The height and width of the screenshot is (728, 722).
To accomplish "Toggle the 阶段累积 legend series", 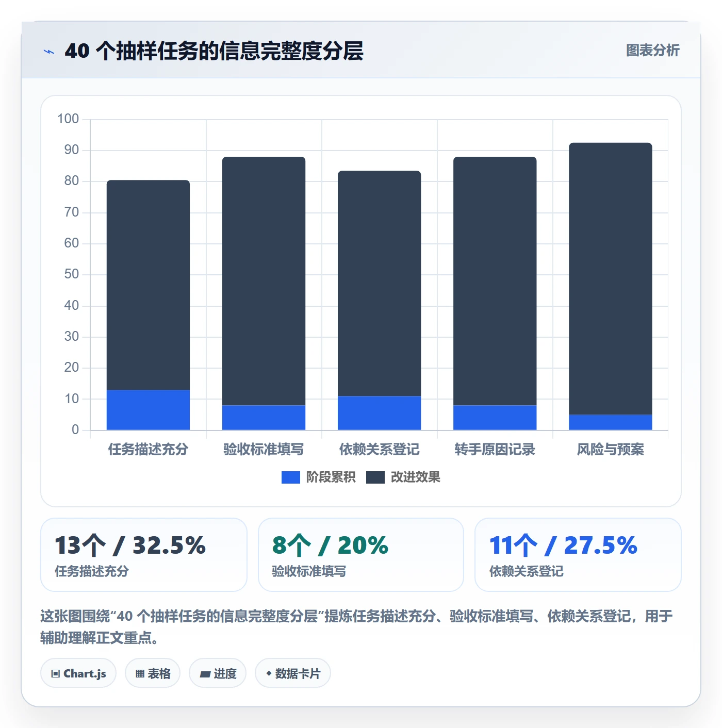I will (x=318, y=477).
